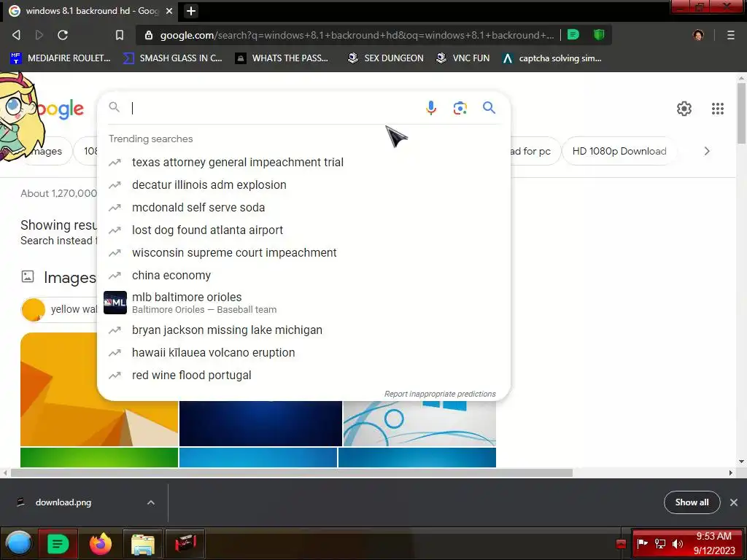The height and width of the screenshot is (560, 747).
Task: Reload the current page
Action: [x=63, y=35]
